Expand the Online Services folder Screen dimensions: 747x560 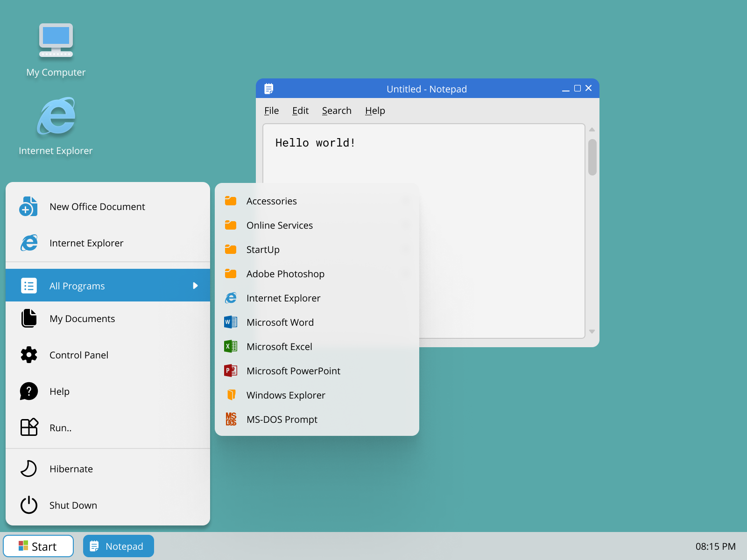[x=280, y=225]
